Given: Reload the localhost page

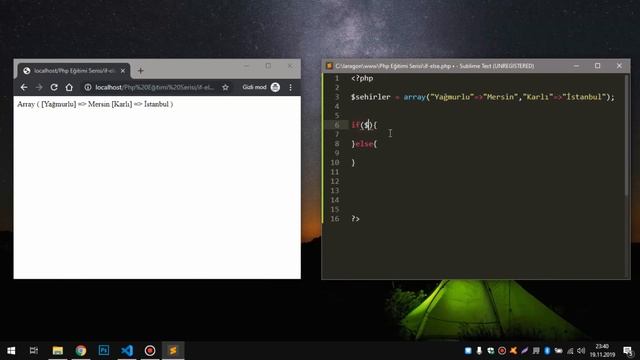Looking at the screenshot, I should pos(54,87).
